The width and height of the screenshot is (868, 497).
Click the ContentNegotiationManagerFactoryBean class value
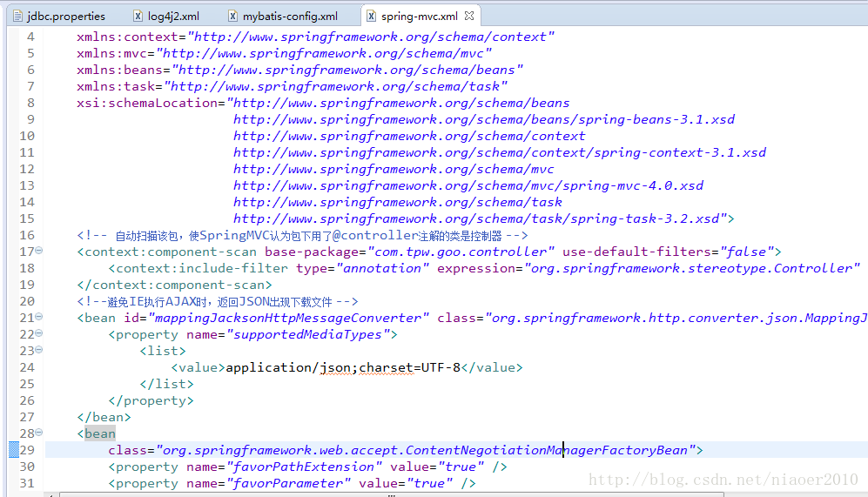tap(425, 451)
